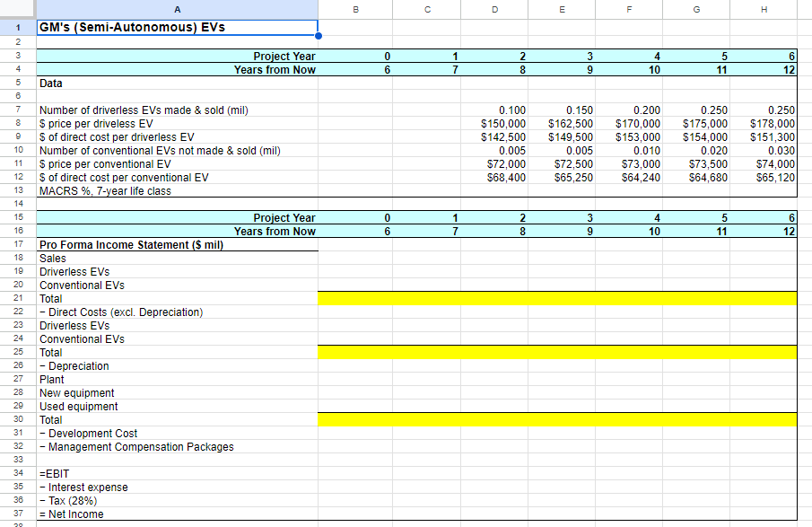Select column D header

494,9
